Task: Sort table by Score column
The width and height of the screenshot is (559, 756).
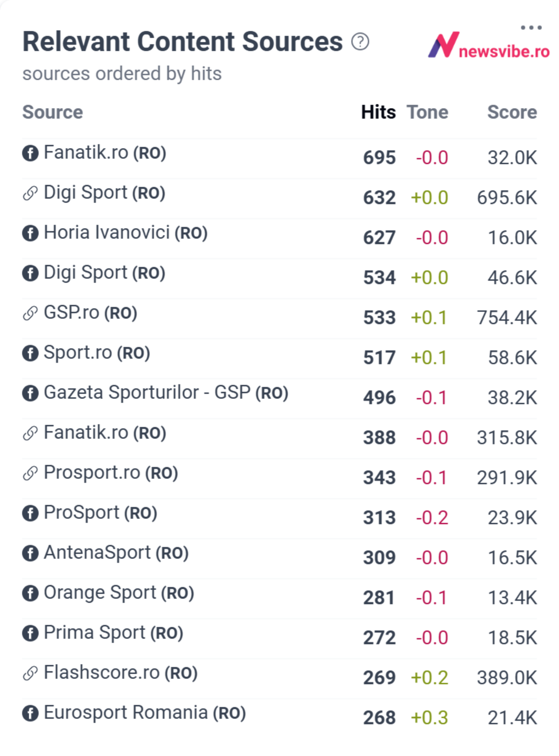Action: (x=512, y=112)
